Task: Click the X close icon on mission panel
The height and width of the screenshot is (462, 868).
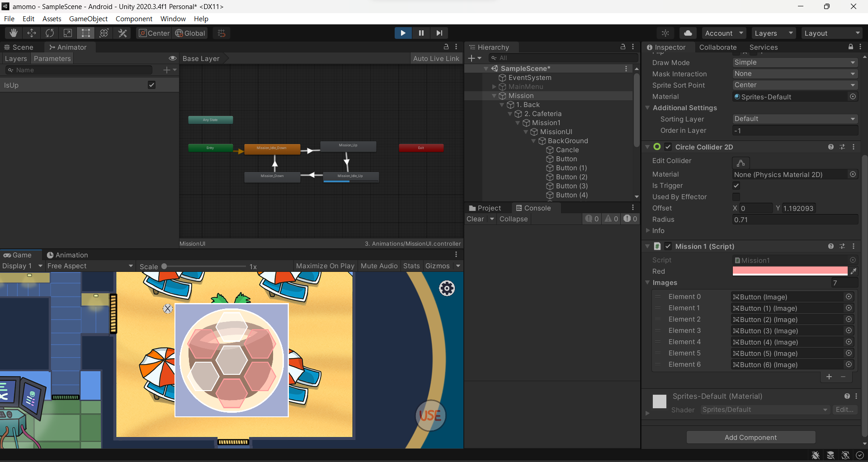Action: tap(168, 308)
